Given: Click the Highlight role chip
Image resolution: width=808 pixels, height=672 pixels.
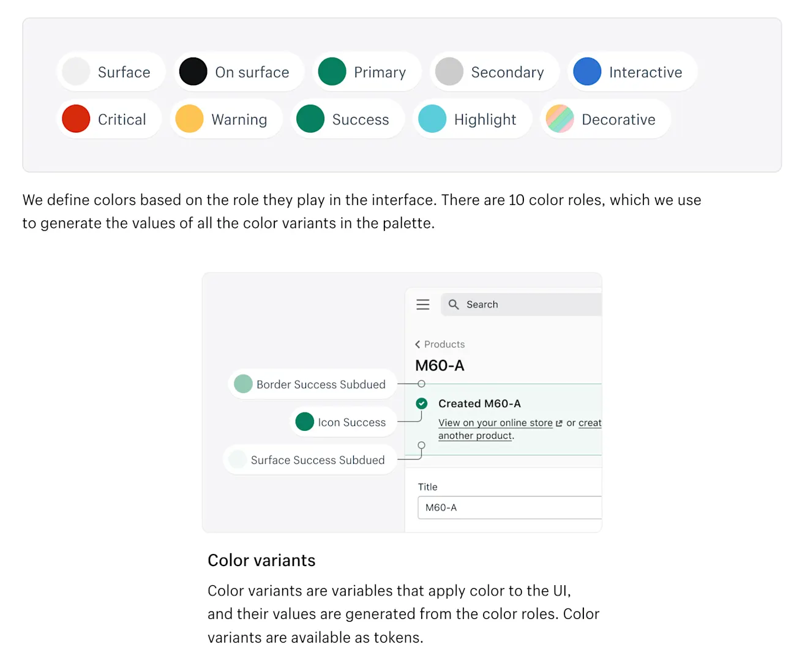Looking at the screenshot, I should pyautogui.click(x=472, y=119).
